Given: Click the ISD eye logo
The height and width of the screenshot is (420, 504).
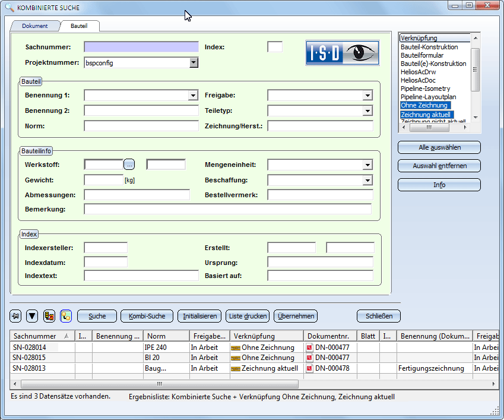Looking at the screenshot, I should (x=341, y=52).
